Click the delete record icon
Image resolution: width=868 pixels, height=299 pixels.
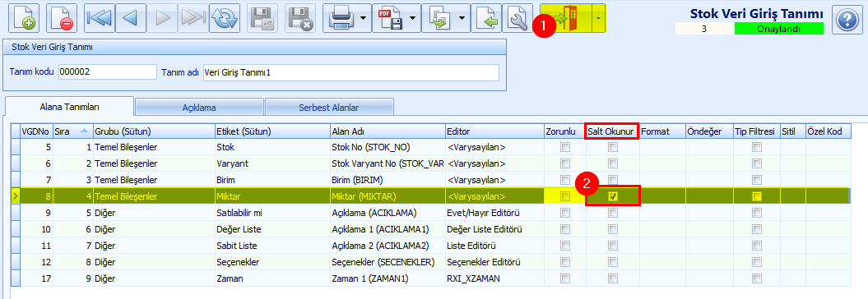(62, 18)
